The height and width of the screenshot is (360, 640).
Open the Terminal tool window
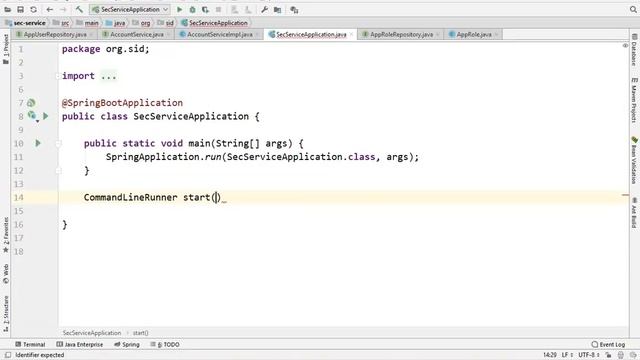tap(30, 344)
